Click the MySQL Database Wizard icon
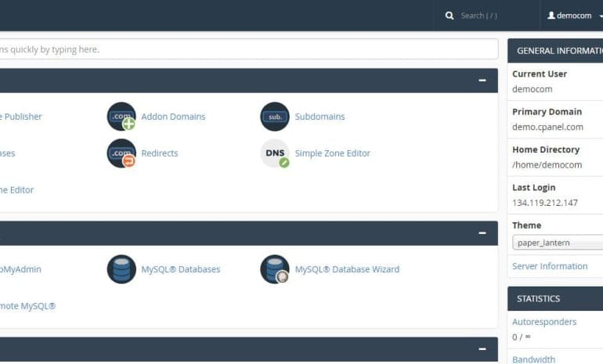Image resolution: width=603 pixels, height=364 pixels. (275, 269)
